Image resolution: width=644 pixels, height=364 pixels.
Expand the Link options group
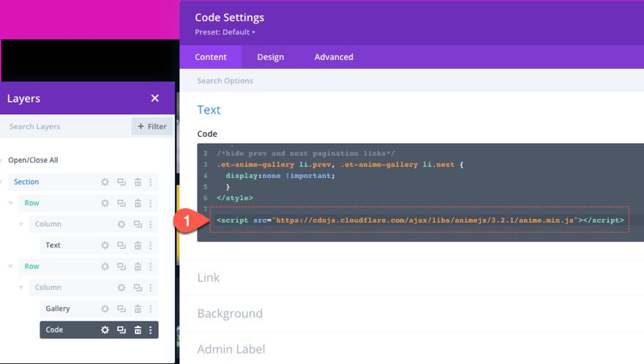[x=209, y=278]
